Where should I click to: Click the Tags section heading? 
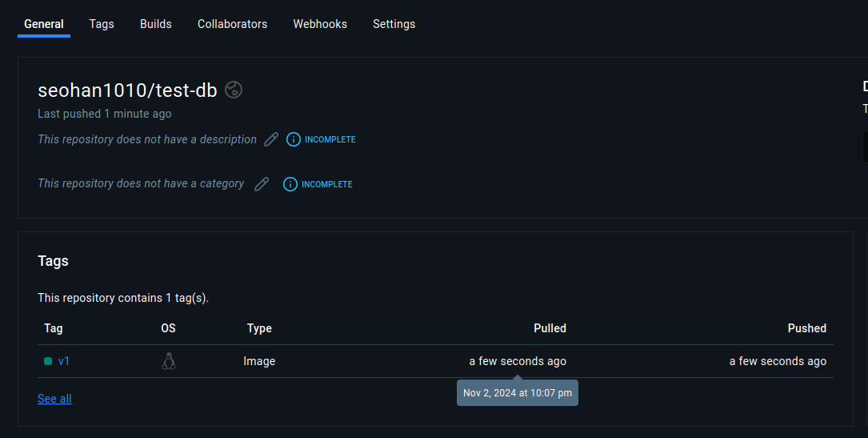point(53,261)
